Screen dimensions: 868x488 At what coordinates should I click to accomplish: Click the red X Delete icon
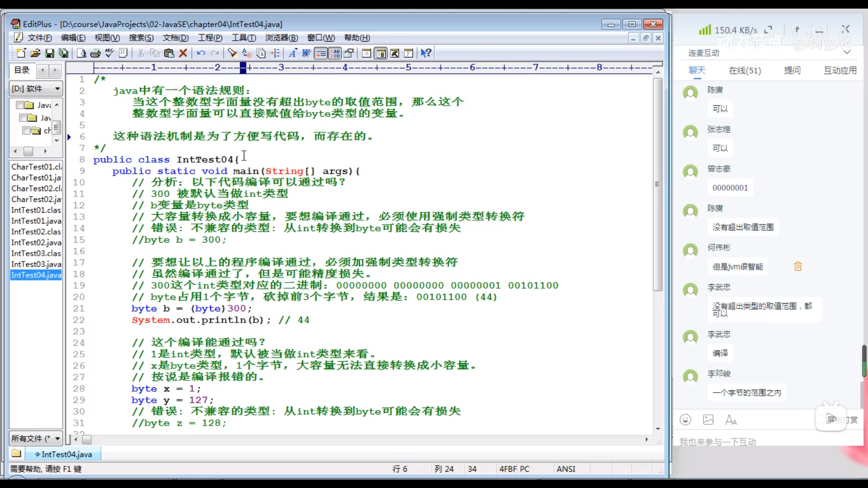click(x=183, y=53)
